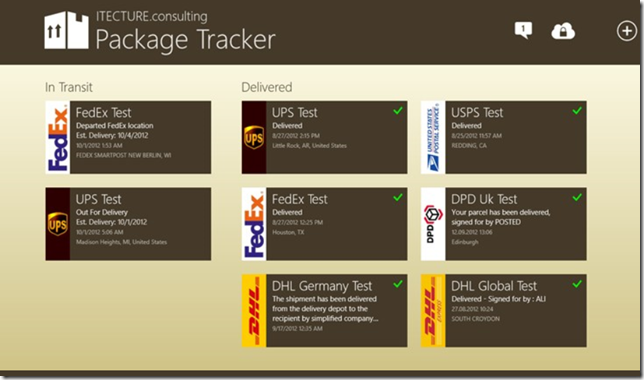644x380 pixels.
Task: Click the DPD logo on DPD Uk Test
Action: pos(433,224)
